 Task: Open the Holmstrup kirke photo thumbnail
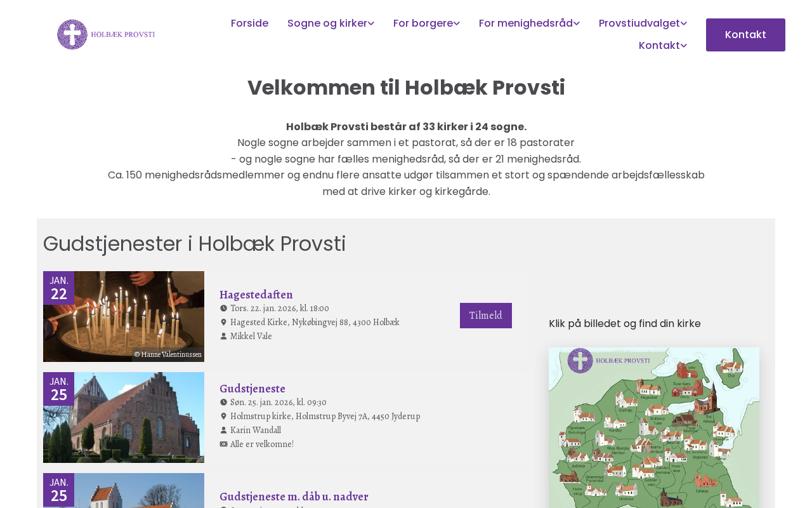point(124,417)
